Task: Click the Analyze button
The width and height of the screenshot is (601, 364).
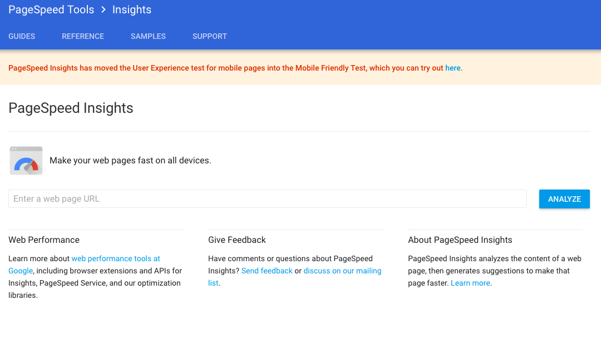Action: pyautogui.click(x=564, y=199)
